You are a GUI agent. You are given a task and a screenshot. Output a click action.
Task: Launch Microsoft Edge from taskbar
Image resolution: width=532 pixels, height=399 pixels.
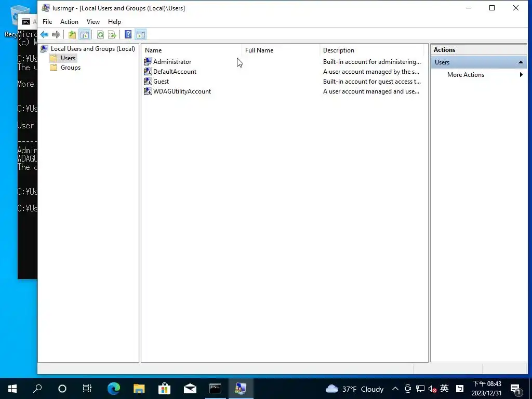point(114,389)
